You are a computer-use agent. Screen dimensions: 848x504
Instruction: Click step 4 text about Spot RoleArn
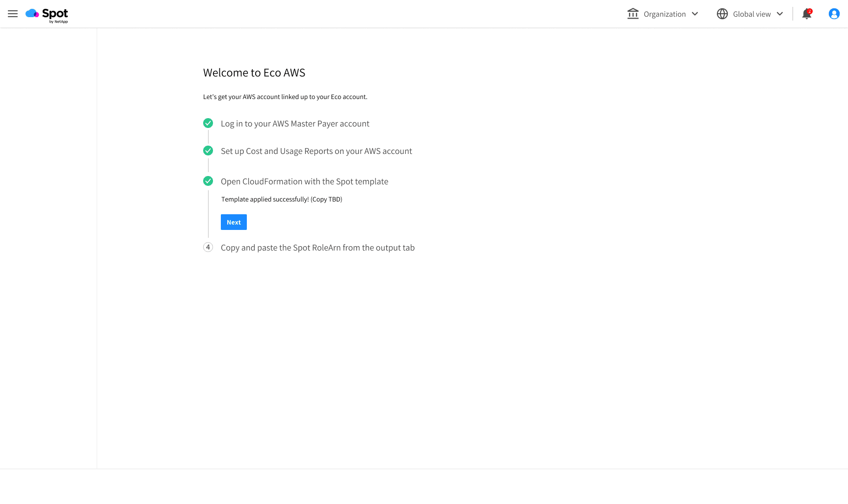click(x=318, y=248)
